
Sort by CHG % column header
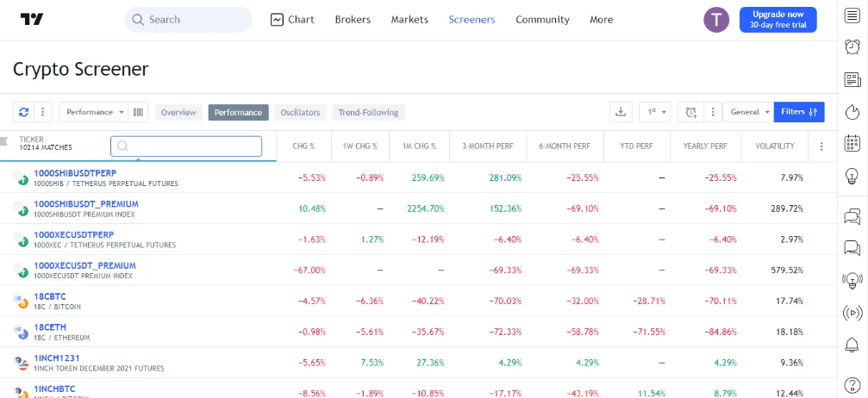(303, 146)
